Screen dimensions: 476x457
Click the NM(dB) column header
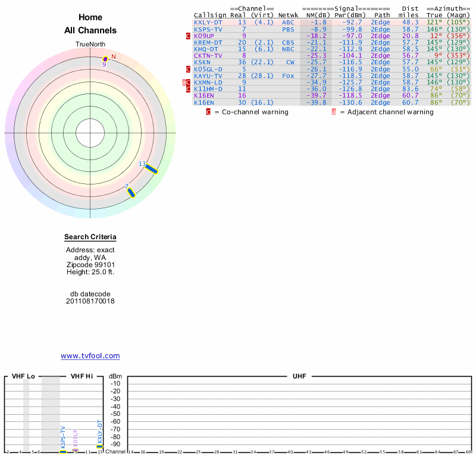315,15
